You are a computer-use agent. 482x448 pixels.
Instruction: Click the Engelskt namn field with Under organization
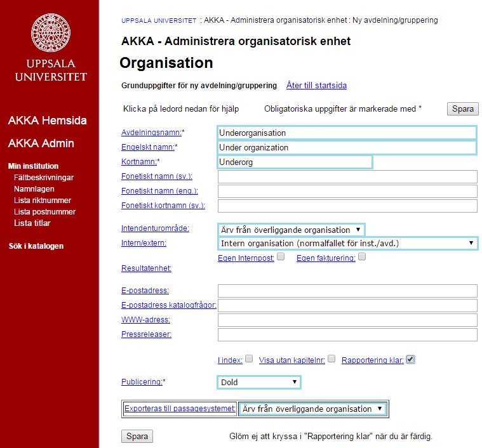(347, 147)
